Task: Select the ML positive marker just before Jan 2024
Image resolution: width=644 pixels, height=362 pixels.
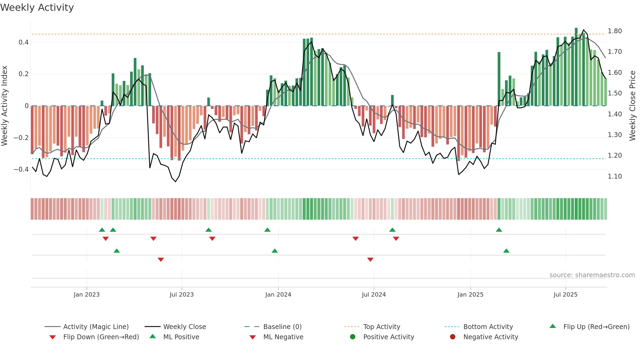Action: [x=275, y=251]
